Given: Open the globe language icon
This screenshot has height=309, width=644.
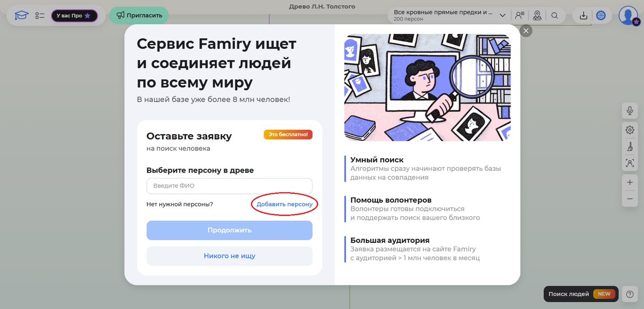Looking at the screenshot, I should click(601, 15).
